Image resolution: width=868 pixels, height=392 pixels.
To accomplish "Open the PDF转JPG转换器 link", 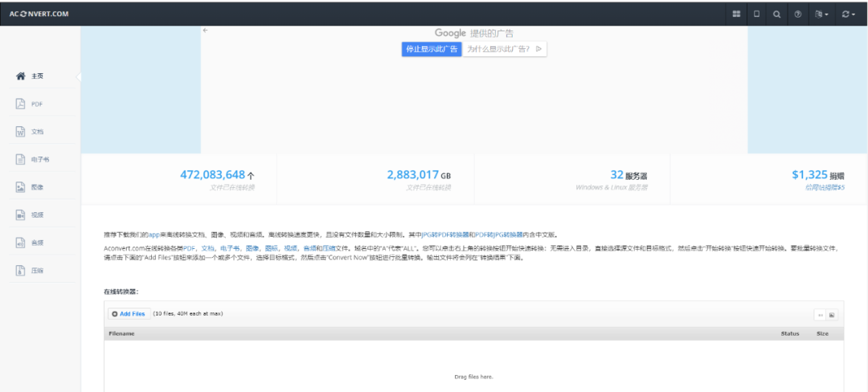I will 499,234.
